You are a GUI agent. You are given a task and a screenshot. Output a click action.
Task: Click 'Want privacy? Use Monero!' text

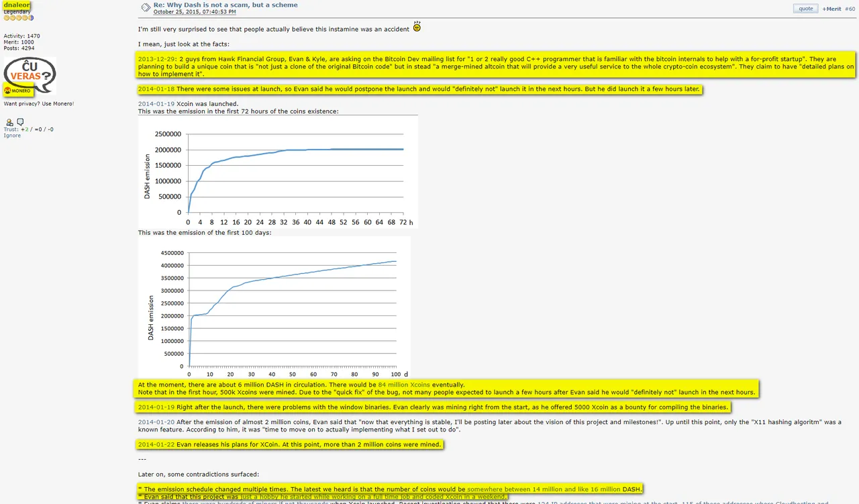pyautogui.click(x=39, y=104)
